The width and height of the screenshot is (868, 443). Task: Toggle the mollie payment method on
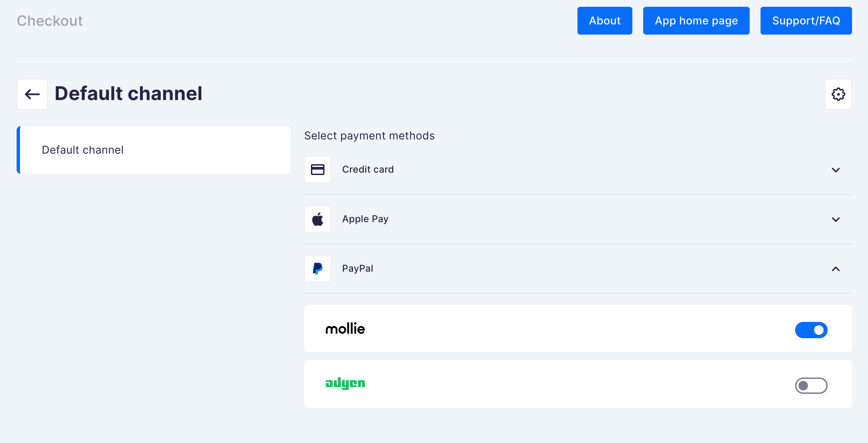point(811,329)
